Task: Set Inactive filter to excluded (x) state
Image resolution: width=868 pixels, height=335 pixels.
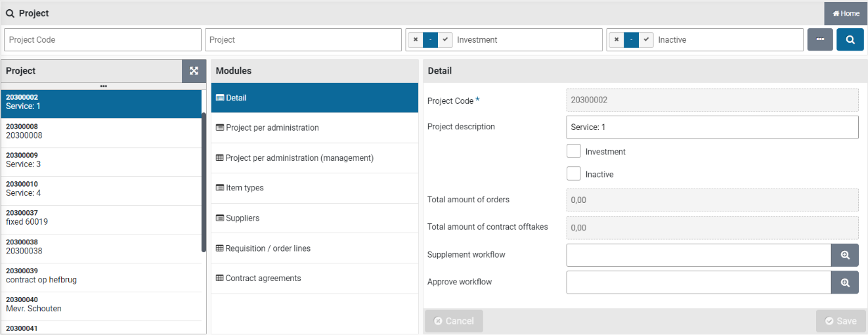Action: [x=617, y=39]
